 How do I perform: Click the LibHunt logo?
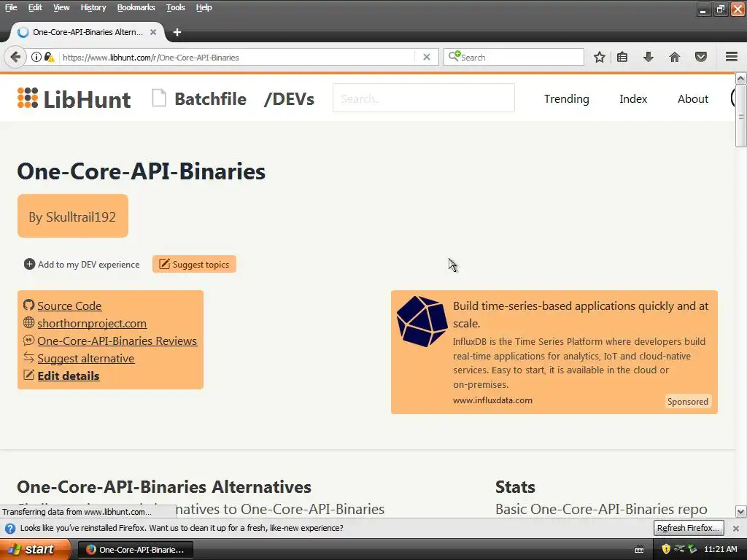pyautogui.click(x=74, y=98)
